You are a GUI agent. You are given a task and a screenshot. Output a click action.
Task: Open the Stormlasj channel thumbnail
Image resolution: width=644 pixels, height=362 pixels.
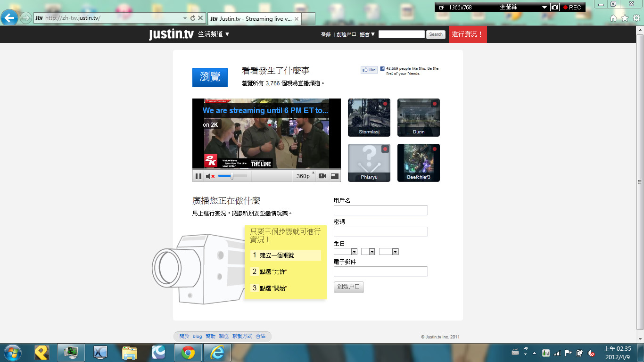point(369,117)
